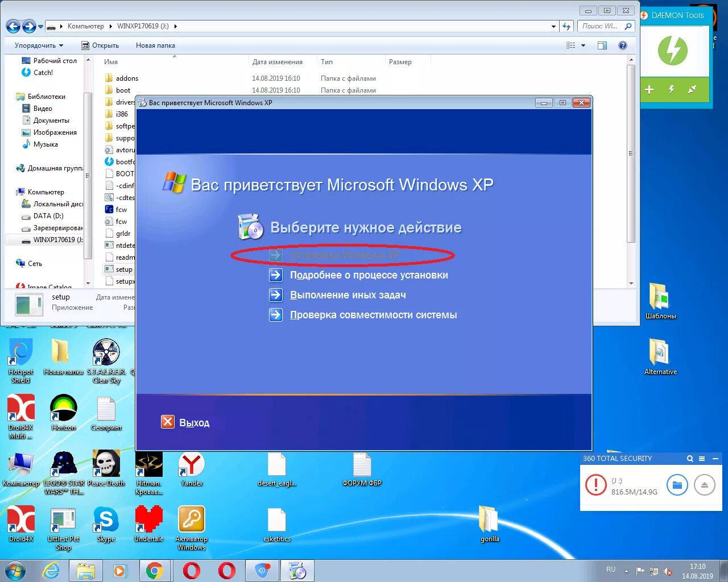Select Сеть in navigation pane

pyautogui.click(x=29, y=264)
